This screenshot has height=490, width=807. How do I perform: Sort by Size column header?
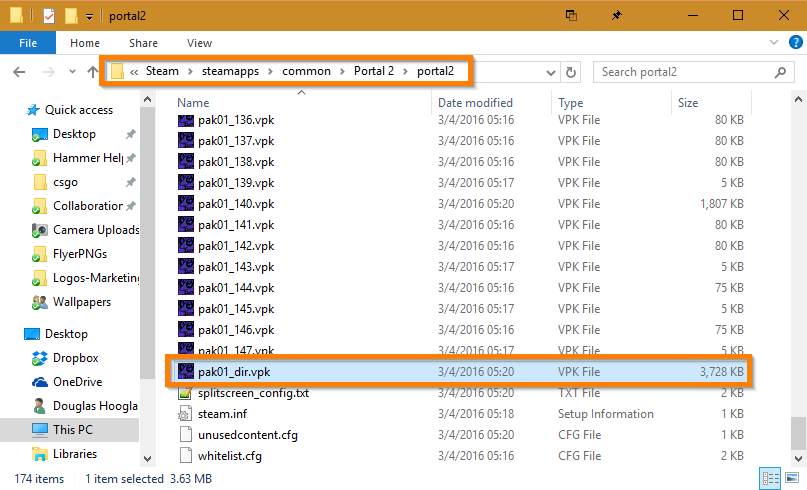[688, 103]
